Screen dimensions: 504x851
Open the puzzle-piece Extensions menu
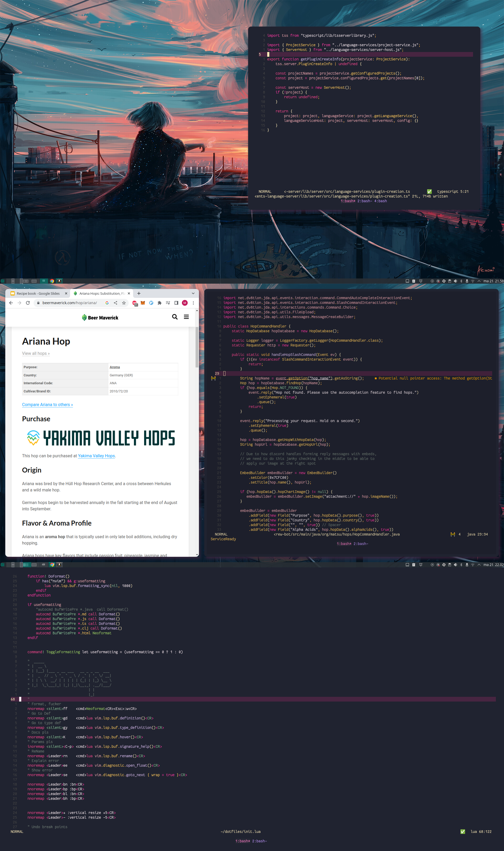point(160,303)
